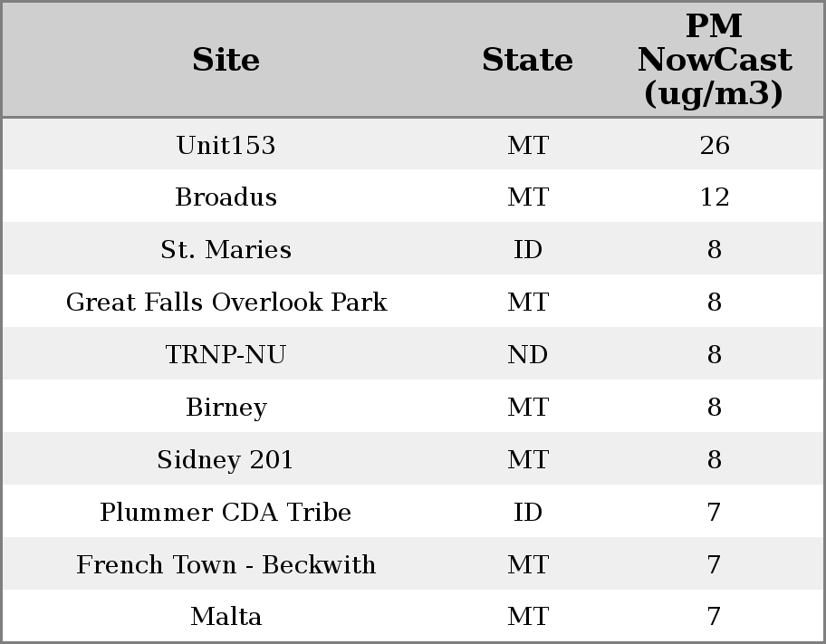Select Plummer CDA Tribe site
The width and height of the screenshot is (826, 644).
pyautogui.click(x=226, y=513)
